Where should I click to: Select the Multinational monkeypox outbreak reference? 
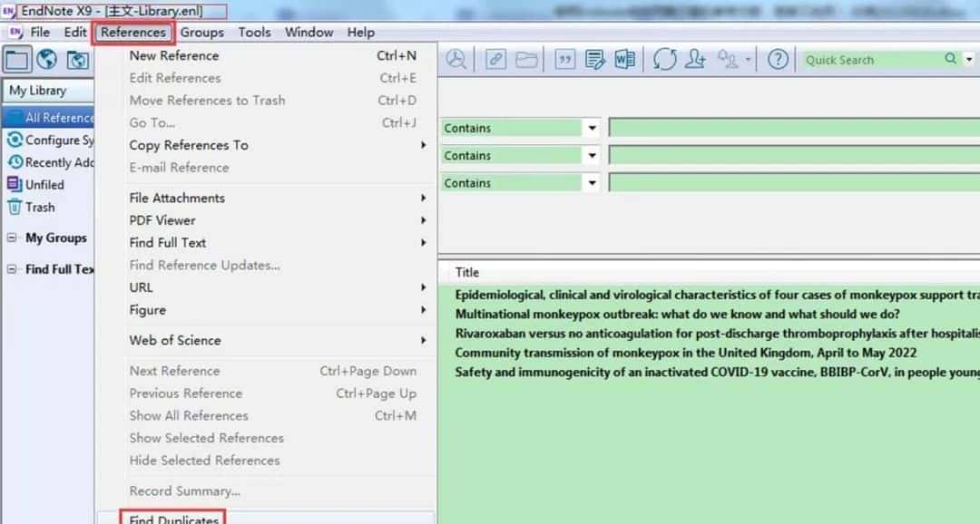(x=677, y=314)
